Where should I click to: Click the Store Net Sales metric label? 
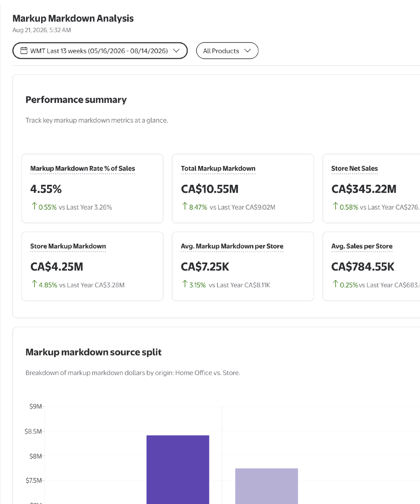click(355, 168)
